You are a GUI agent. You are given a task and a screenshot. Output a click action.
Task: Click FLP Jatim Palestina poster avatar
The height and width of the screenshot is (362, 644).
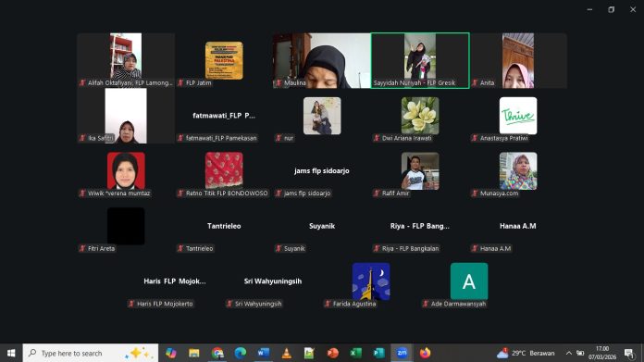(x=224, y=60)
